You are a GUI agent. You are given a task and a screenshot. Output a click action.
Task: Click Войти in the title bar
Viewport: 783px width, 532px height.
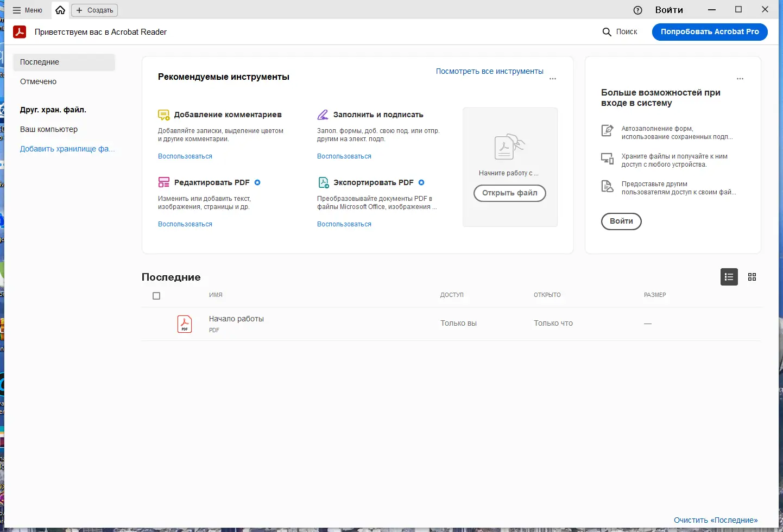coord(669,10)
